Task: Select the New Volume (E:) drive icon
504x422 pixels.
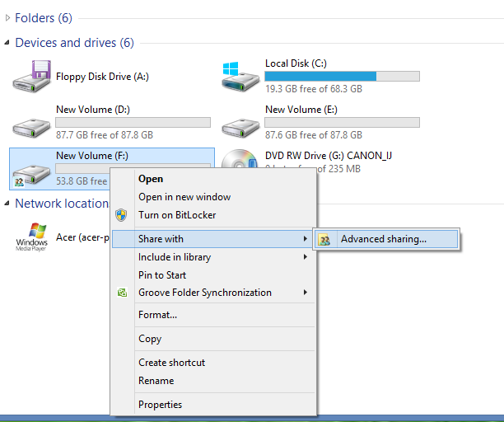Action: point(240,128)
